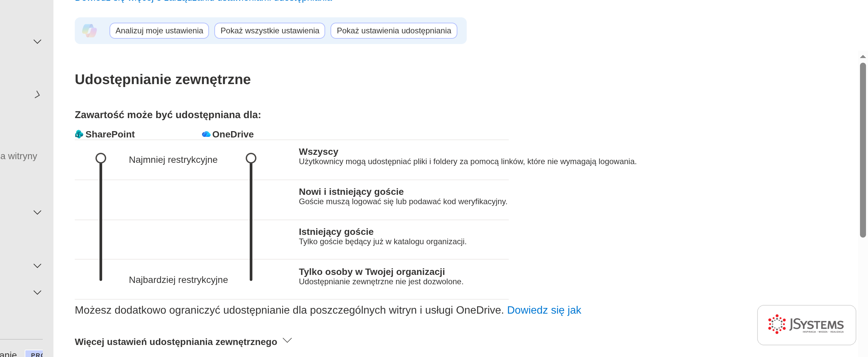868x357 pixels.
Task: Click Pokaż ustawienia udostępniania button
Action: 394,31
